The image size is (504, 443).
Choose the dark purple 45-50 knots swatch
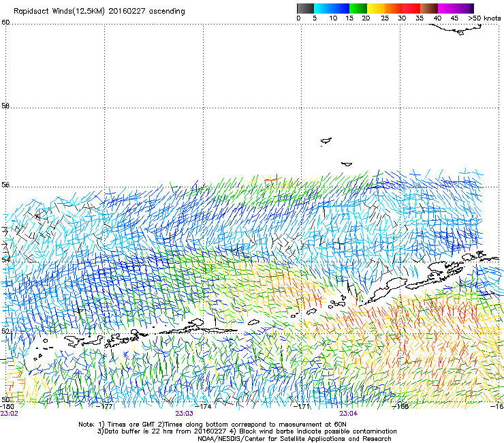coord(464,8)
